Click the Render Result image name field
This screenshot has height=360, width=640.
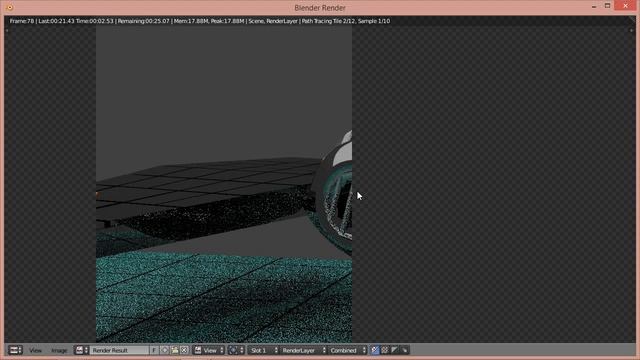[119, 350]
